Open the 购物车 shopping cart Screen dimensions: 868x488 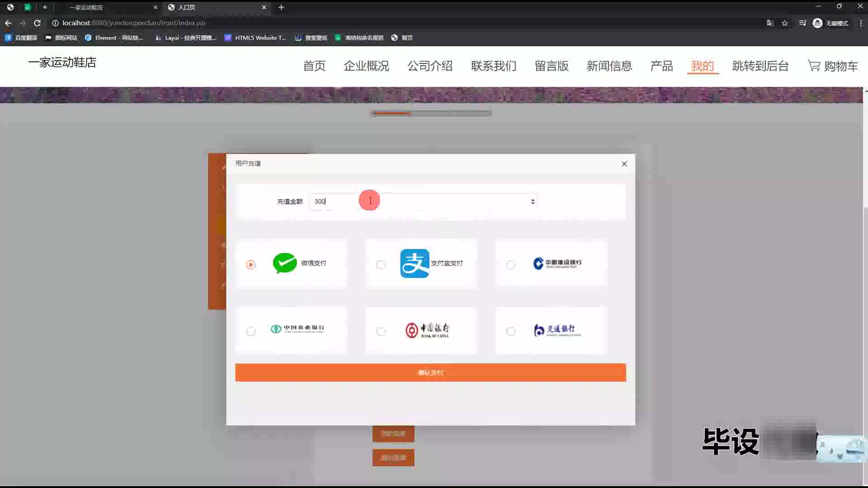click(833, 66)
